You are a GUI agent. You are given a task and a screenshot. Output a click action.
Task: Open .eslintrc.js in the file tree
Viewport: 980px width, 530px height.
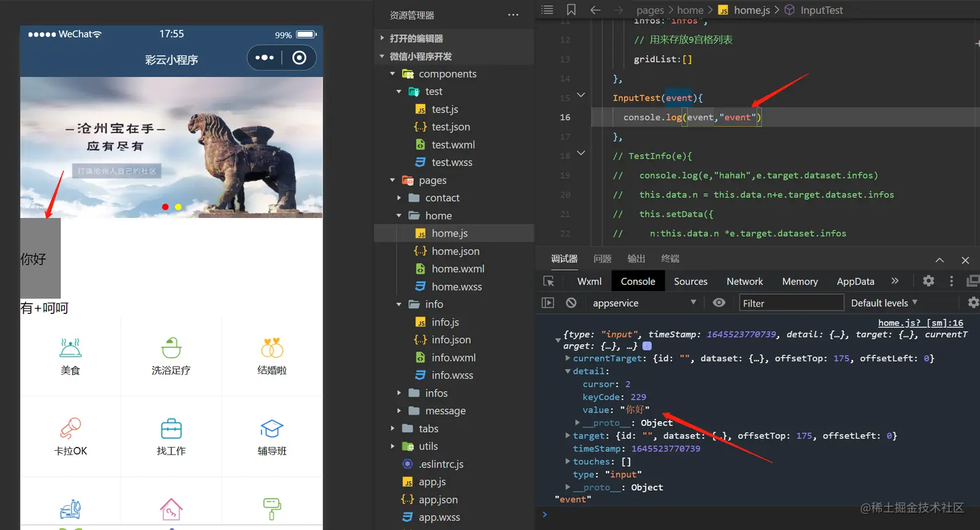click(x=441, y=464)
